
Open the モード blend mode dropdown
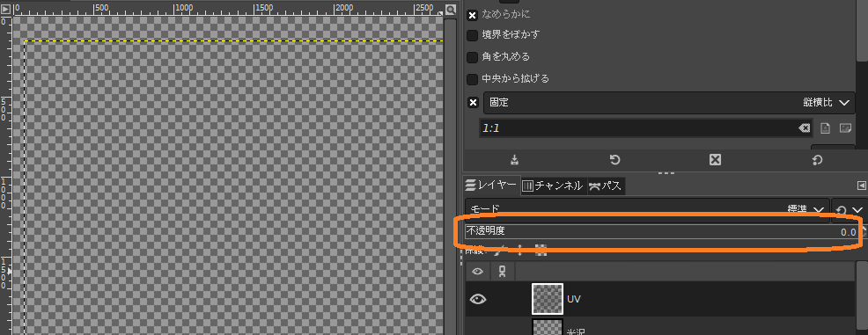(x=647, y=209)
